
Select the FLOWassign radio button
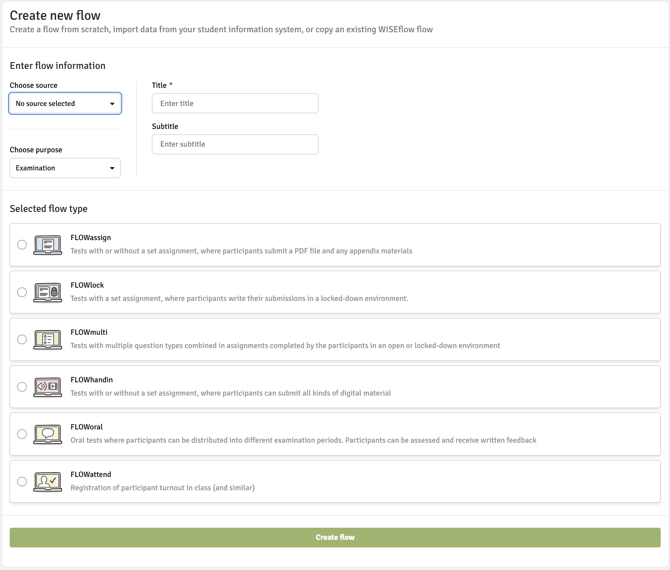22,245
